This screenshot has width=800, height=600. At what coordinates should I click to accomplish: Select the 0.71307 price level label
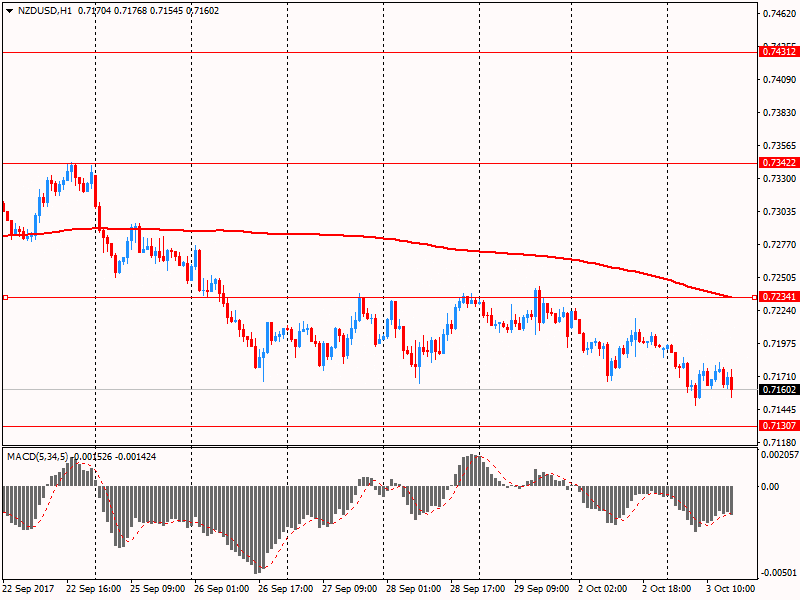point(779,426)
